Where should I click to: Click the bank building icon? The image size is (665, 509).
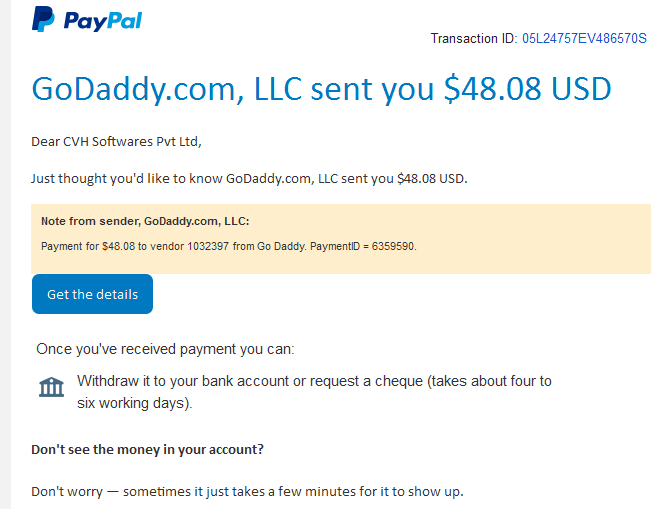(x=51, y=387)
